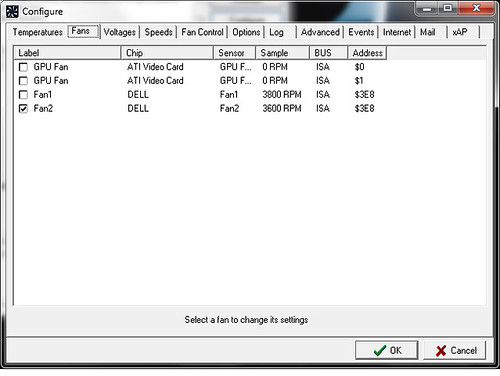The width and height of the screenshot is (500, 376).
Task: Select the GPU Fan label at address $1
Action: [x=51, y=81]
